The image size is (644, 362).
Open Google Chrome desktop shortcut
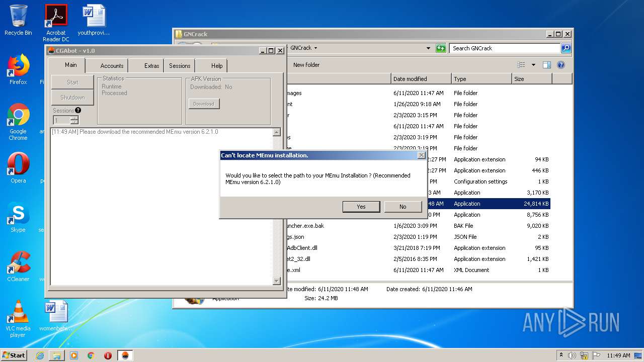click(18, 122)
